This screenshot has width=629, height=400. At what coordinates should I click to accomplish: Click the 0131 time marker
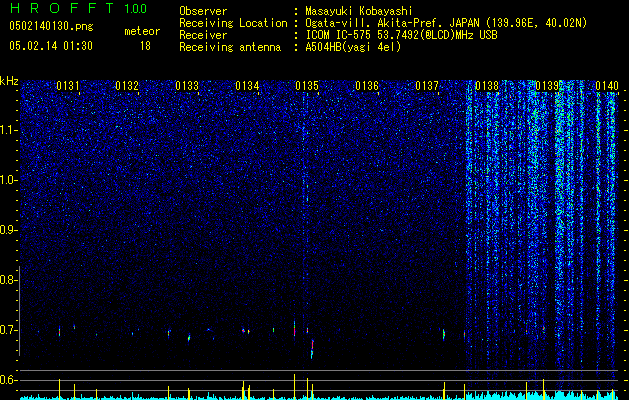click(67, 86)
